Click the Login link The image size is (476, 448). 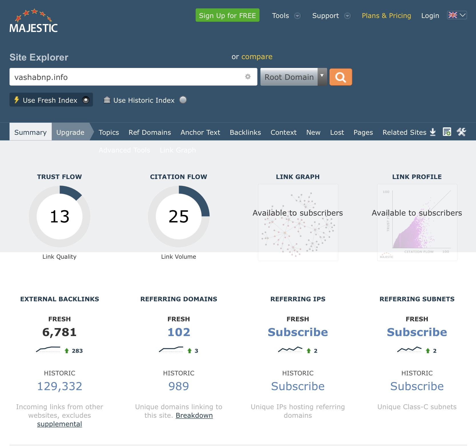430,16
